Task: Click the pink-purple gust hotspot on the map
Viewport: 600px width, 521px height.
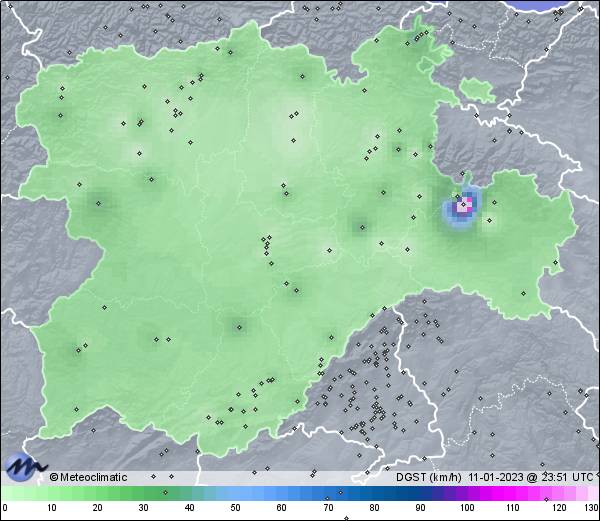Action: pos(463,205)
